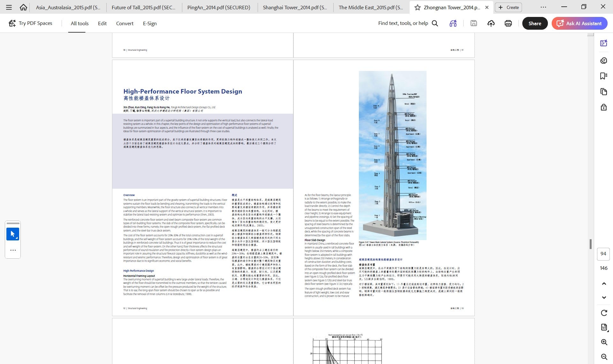The image size is (613, 364).
Task: Expand more tools ellipsis in quick toolbar
Action: [x=13, y=250]
